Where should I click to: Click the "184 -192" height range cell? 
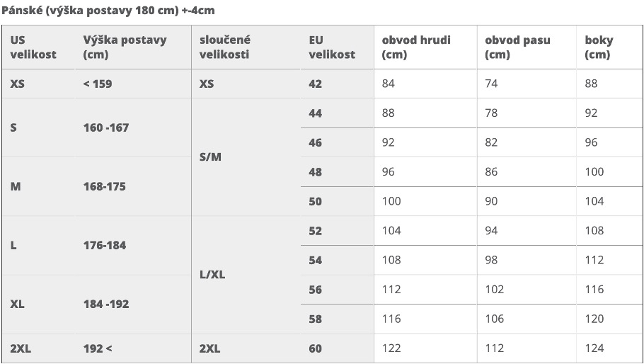106,304
